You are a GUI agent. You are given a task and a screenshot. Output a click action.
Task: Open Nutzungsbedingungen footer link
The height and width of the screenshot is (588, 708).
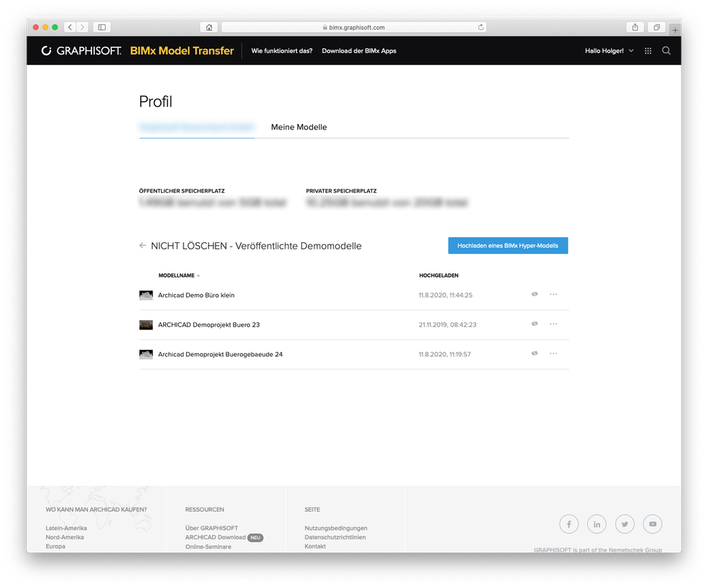pyautogui.click(x=336, y=528)
